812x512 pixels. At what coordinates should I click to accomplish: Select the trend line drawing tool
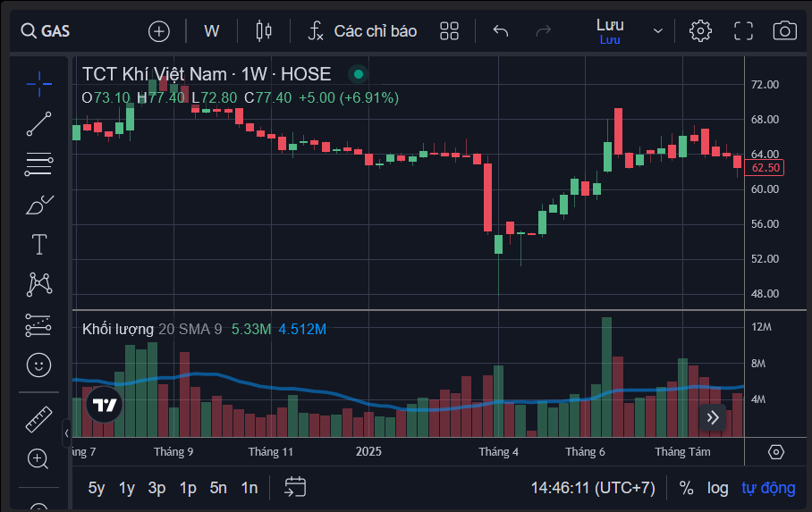point(38,124)
